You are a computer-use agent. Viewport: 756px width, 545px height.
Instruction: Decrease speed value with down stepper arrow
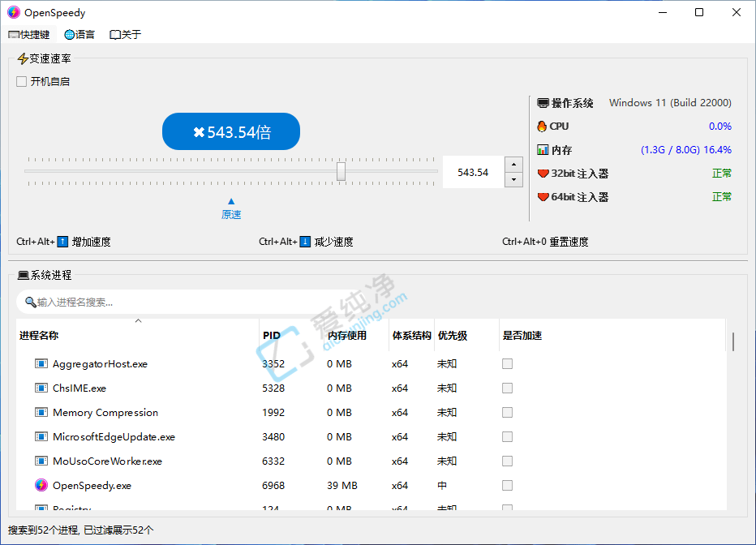pos(513,180)
